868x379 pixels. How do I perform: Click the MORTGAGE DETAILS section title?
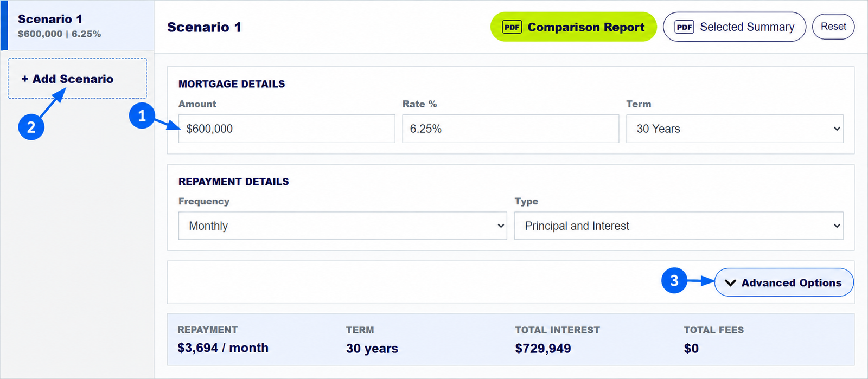tap(232, 84)
